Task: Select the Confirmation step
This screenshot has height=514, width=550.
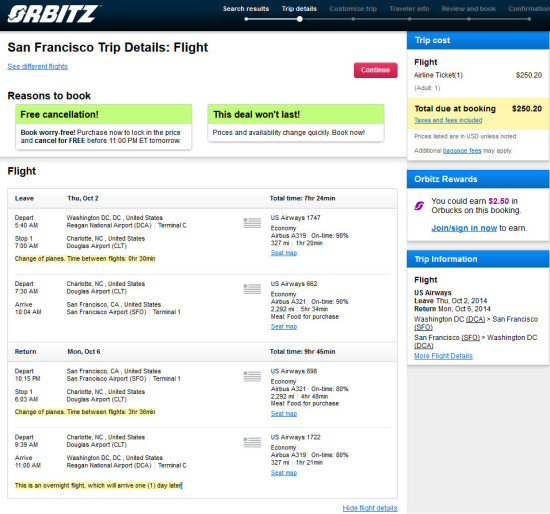Action: [x=529, y=9]
